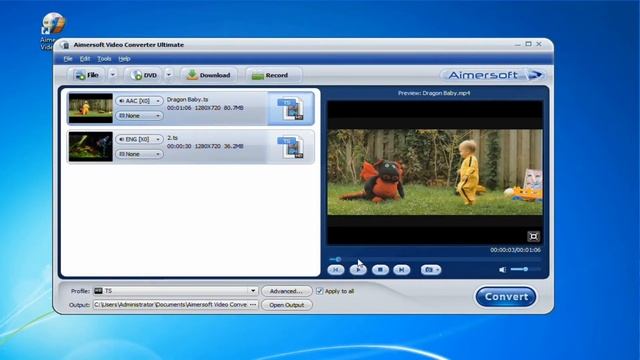Click the preview video display area

pyautogui.click(x=435, y=172)
